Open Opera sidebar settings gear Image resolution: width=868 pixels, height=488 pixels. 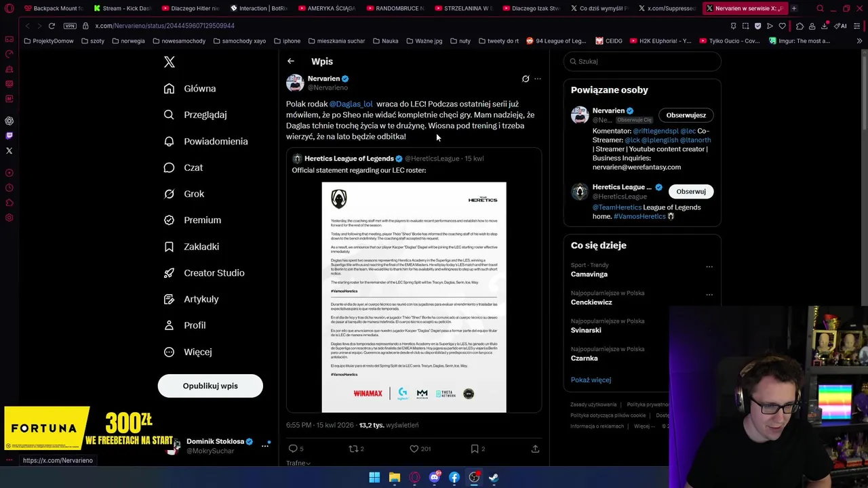click(9, 218)
